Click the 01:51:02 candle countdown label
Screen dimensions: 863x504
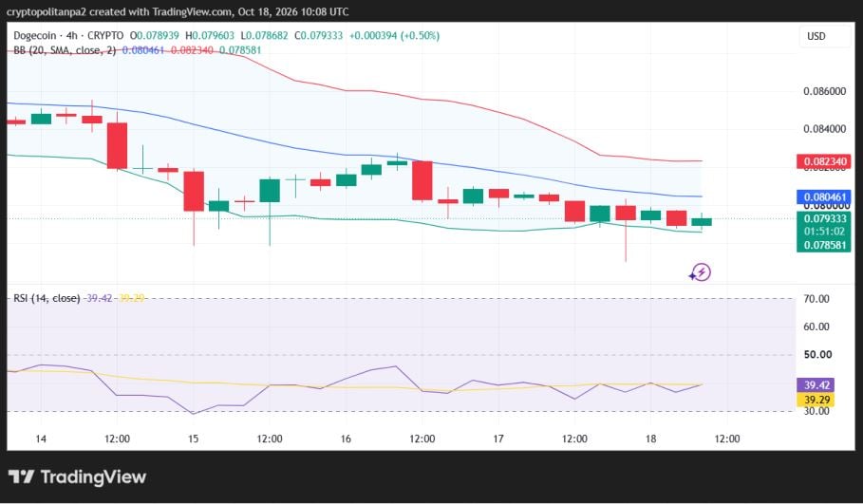(824, 232)
